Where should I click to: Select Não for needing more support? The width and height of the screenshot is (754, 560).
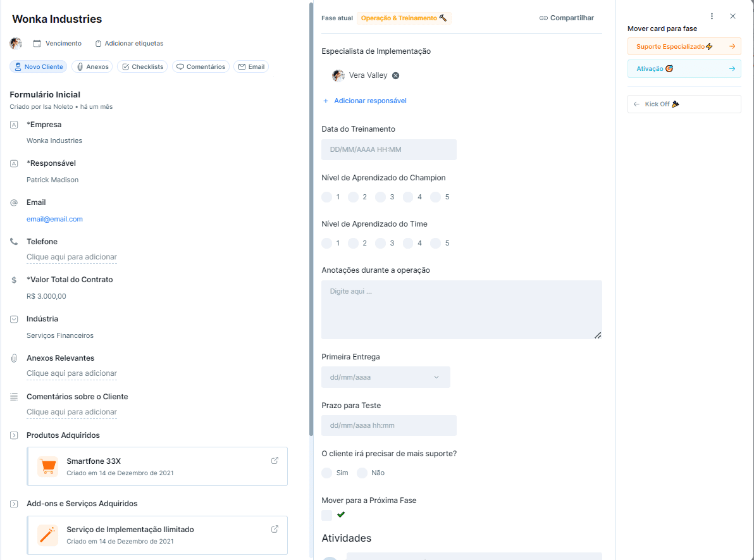(x=362, y=473)
